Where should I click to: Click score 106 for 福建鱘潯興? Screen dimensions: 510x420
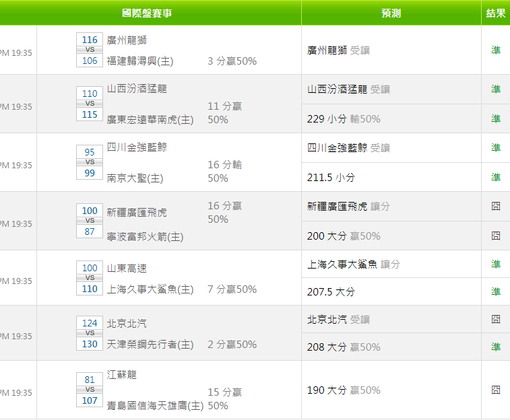(x=90, y=61)
